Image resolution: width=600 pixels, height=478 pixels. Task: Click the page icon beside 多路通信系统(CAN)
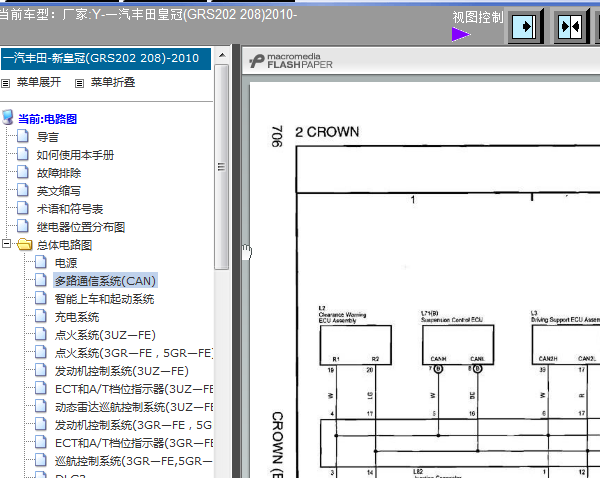tap(41, 280)
